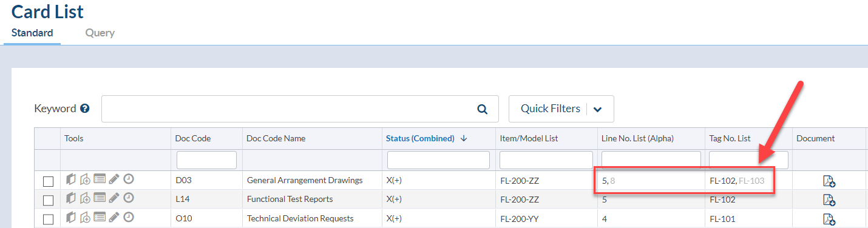This screenshot has width=868, height=228.
Task: Switch to the Query tab
Action: point(100,33)
